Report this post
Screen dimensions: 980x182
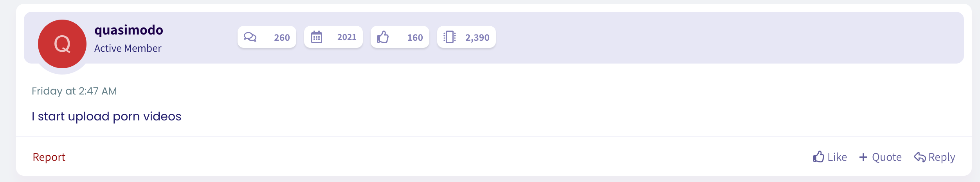[49, 157]
